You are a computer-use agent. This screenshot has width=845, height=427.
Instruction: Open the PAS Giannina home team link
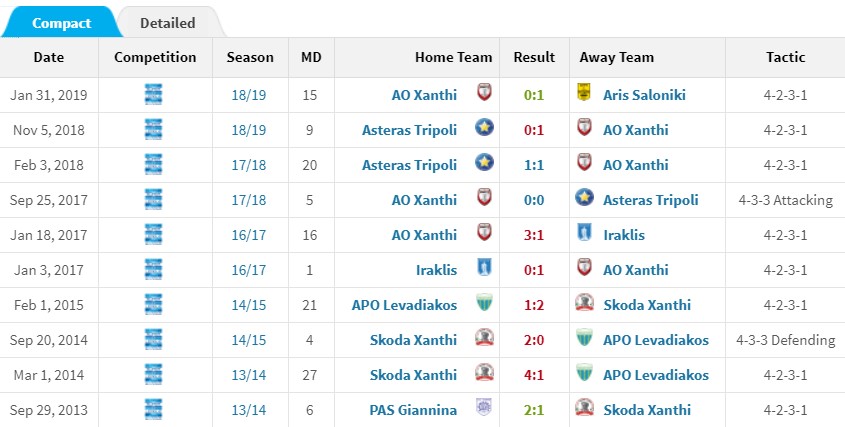point(413,410)
